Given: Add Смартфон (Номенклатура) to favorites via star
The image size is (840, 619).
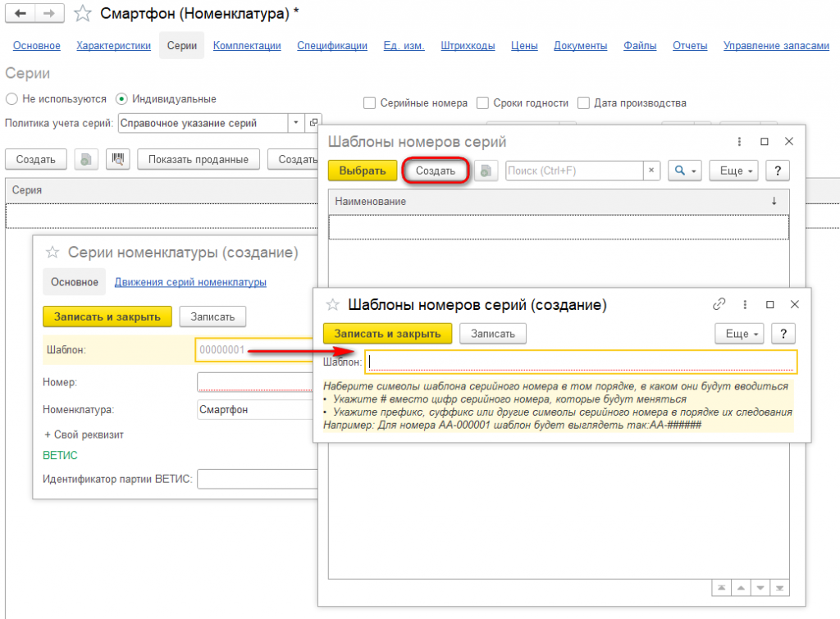Looking at the screenshot, I should (83, 13).
